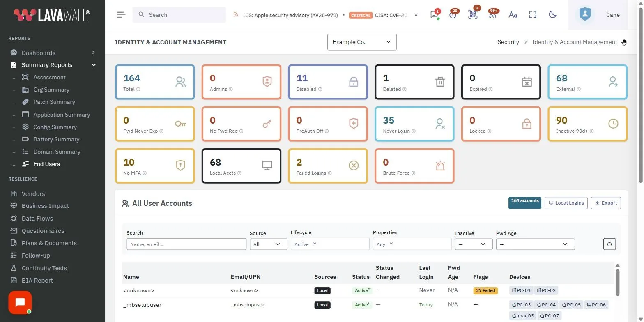Open the Pwd Age filter dropdown
Viewport: 644px width, 322px height.
point(535,244)
